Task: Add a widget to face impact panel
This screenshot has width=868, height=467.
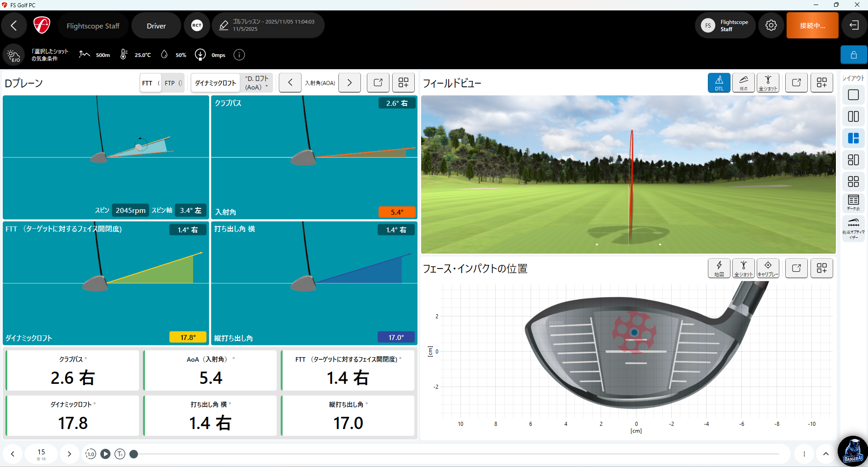Action: [x=822, y=268]
